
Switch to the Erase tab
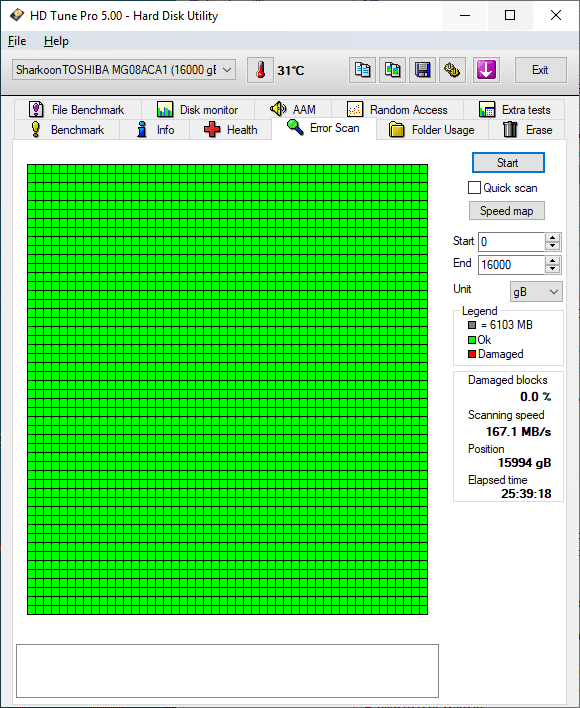[x=527, y=130]
